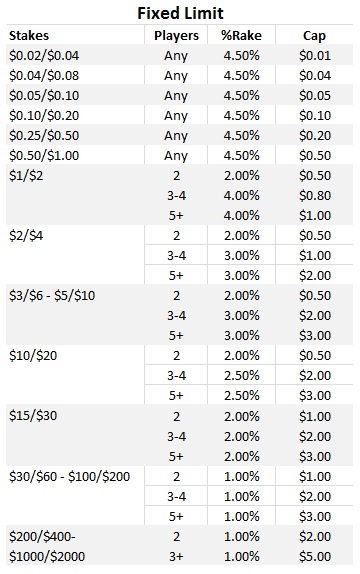Click the $2/$4 stakes label
This screenshot has height=574, width=360.
coord(26,235)
